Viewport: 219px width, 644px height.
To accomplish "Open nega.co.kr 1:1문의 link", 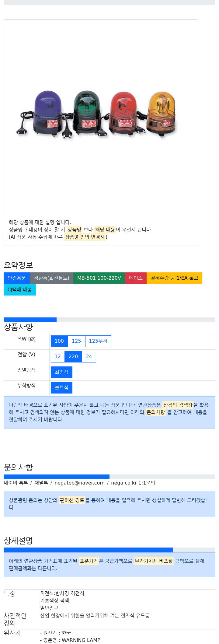I will click(x=133, y=483).
